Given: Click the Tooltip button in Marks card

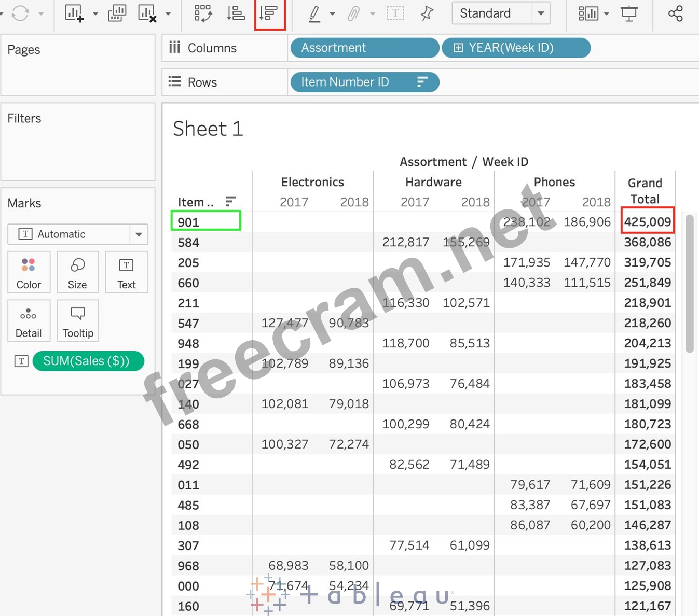Looking at the screenshot, I should 78,321.
